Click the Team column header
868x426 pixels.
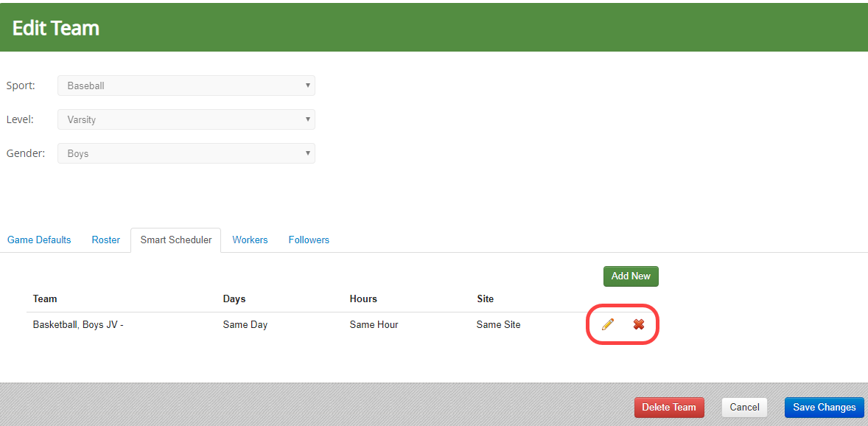pos(44,298)
